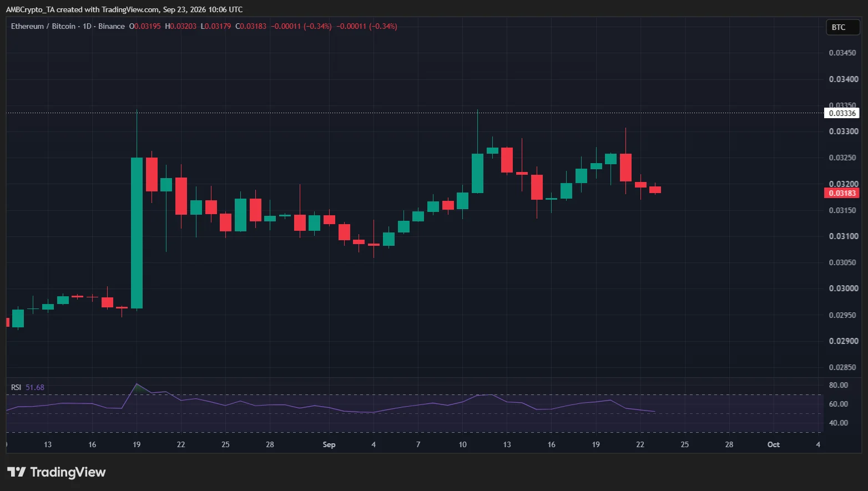Viewport: 868px width, 491px height.
Task: Click the 0.02950 price axis label
Action: pos(844,315)
